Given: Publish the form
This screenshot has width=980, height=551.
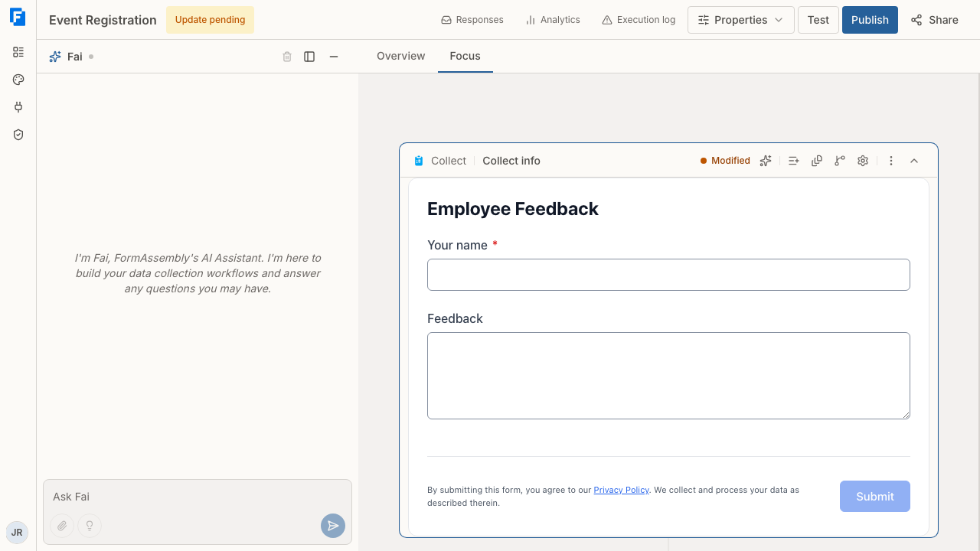Looking at the screenshot, I should pyautogui.click(x=870, y=20).
